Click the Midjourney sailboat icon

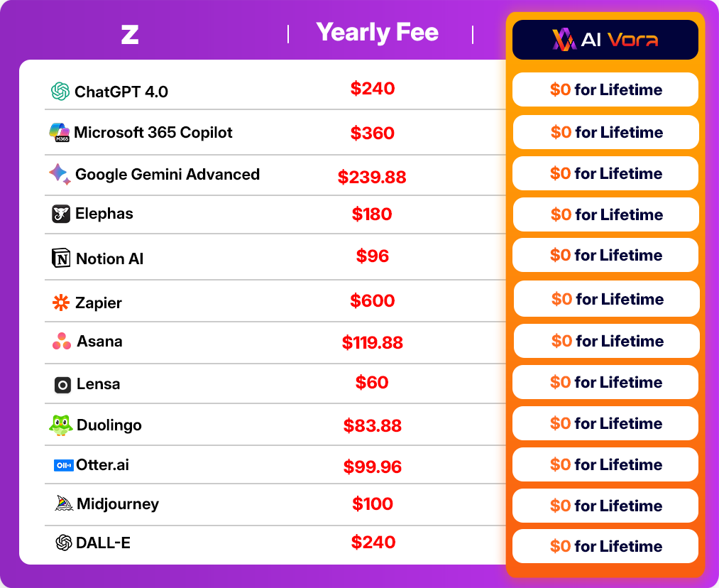64,503
